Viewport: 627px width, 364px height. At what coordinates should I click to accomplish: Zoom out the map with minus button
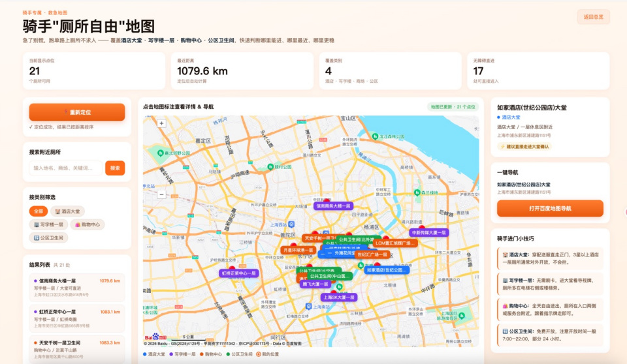click(161, 194)
